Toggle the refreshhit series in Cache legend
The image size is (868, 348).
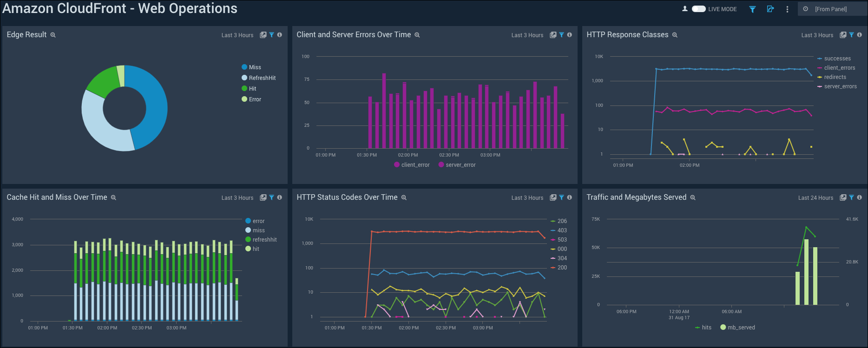pyautogui.click(x=264, y=240)
